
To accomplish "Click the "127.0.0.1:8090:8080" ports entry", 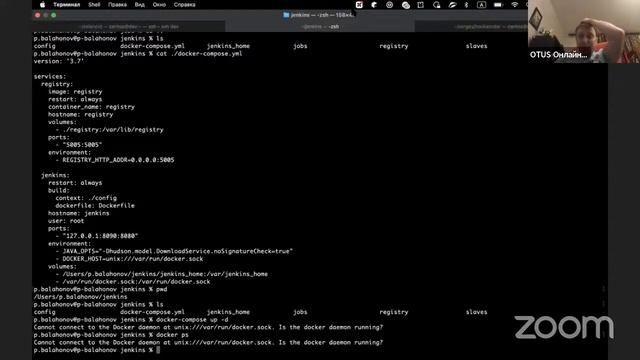I will point(100,236).
